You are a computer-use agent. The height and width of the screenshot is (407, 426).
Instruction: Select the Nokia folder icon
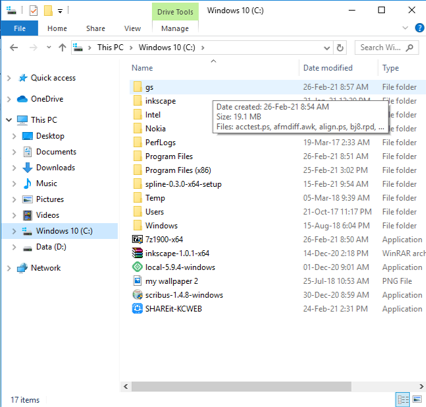point(137,128)
